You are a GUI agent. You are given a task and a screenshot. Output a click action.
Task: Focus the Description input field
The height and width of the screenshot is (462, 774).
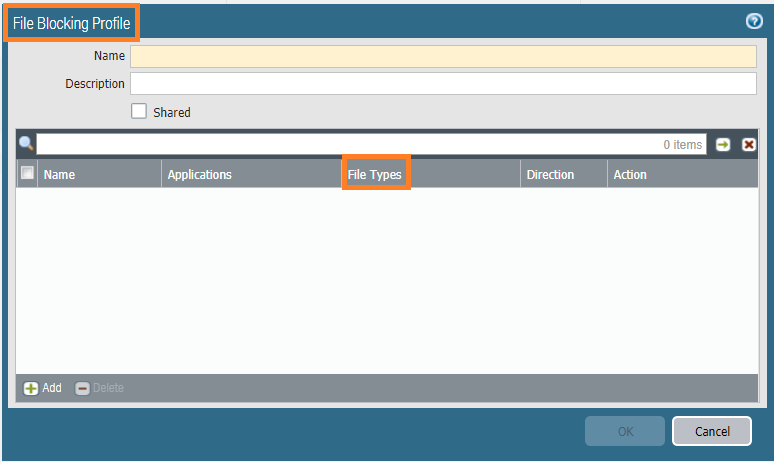click(443, 83)
